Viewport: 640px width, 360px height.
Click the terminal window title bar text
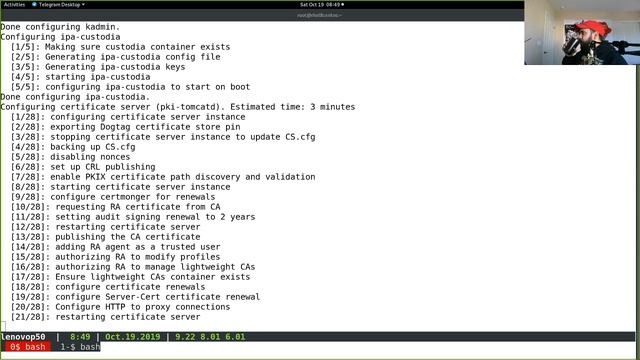pos(319,15)
